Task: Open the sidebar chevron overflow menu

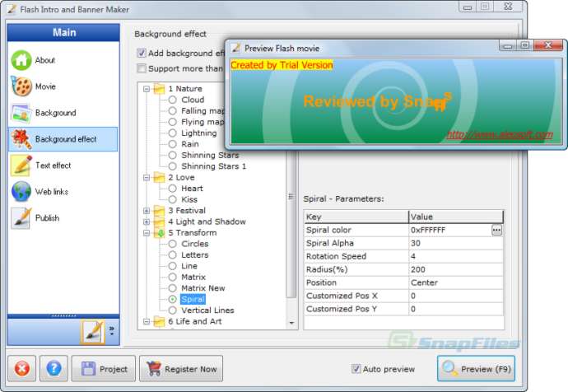Action: pyautogui.click(x=112, y=330)
